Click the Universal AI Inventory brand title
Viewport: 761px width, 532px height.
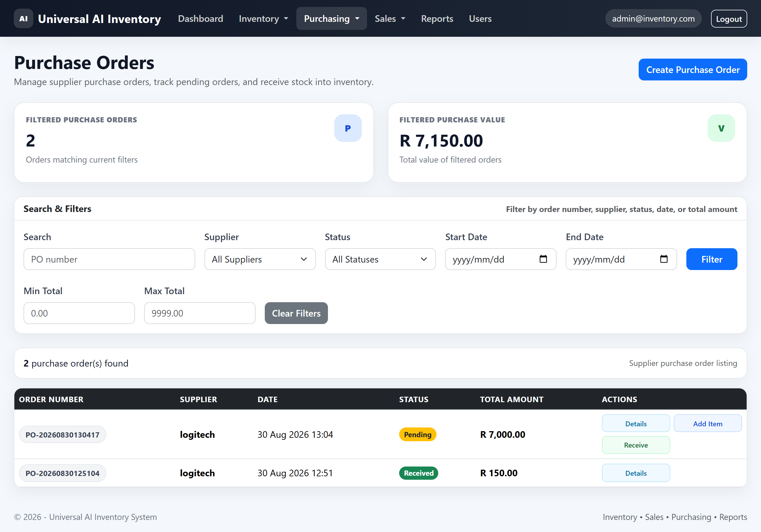(99, 19)
